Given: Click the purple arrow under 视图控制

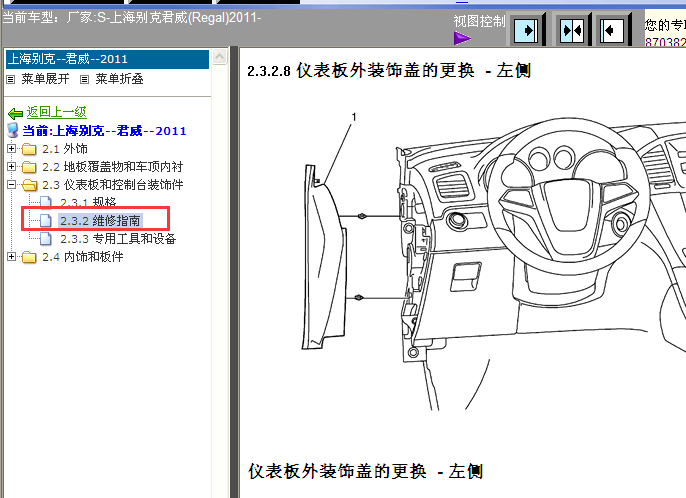Looking at the screenshot, I should click(x=462, y=39).
